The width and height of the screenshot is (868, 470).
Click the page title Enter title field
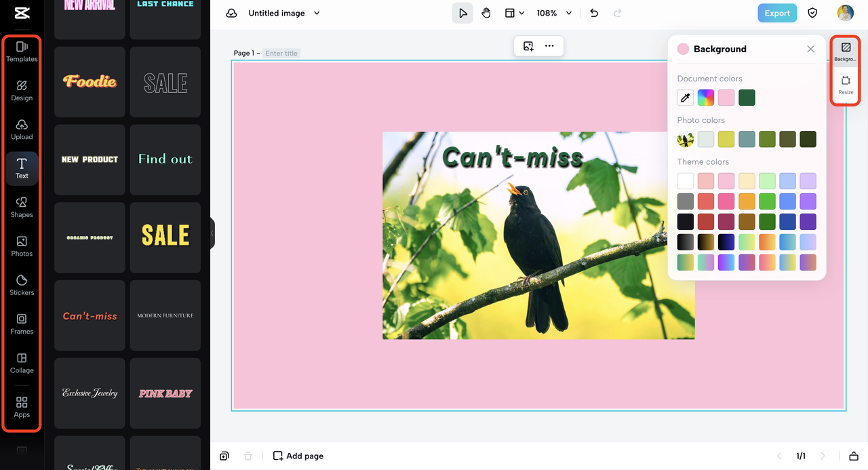point(281,53)
